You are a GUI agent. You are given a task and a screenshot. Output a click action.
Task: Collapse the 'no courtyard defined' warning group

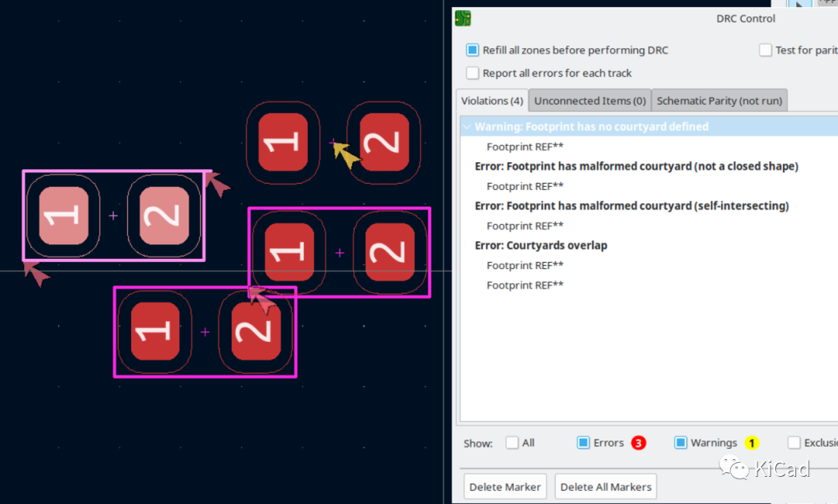point(466,126)
